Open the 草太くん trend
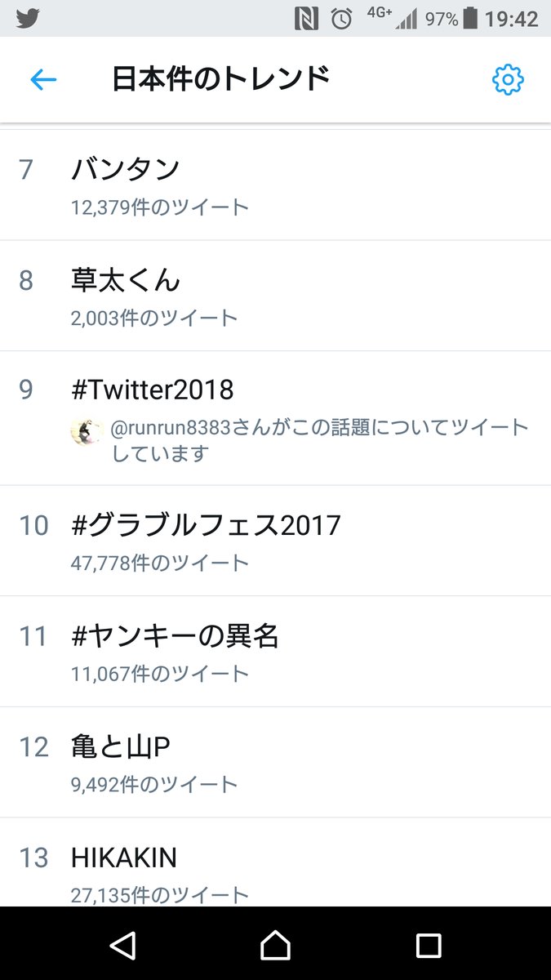This screenshot has width=551, height=980. 125,280
